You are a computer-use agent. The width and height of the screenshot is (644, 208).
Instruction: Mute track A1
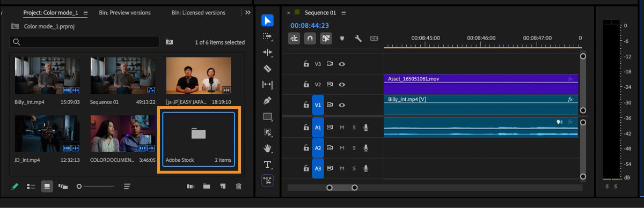[342, 128]
